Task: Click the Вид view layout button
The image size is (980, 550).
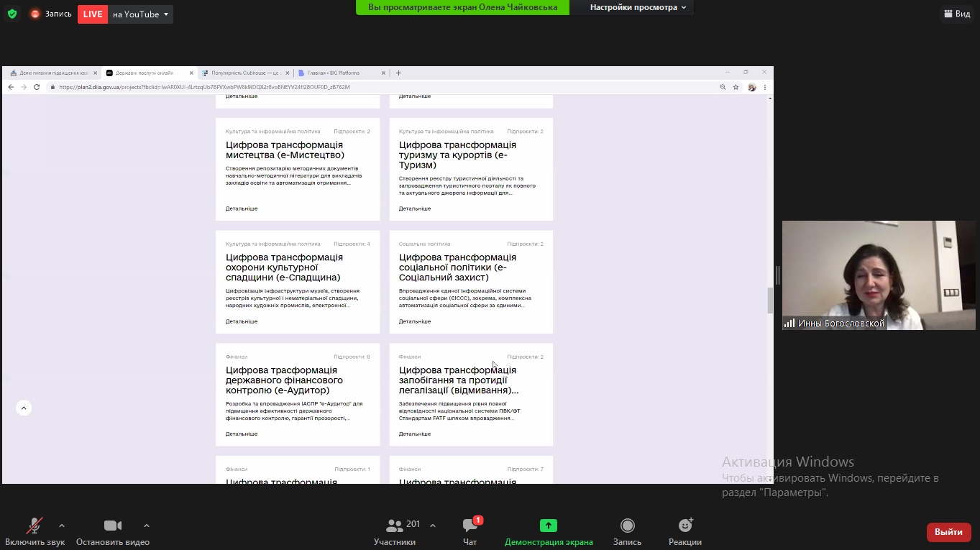Action: coord(956,14)
